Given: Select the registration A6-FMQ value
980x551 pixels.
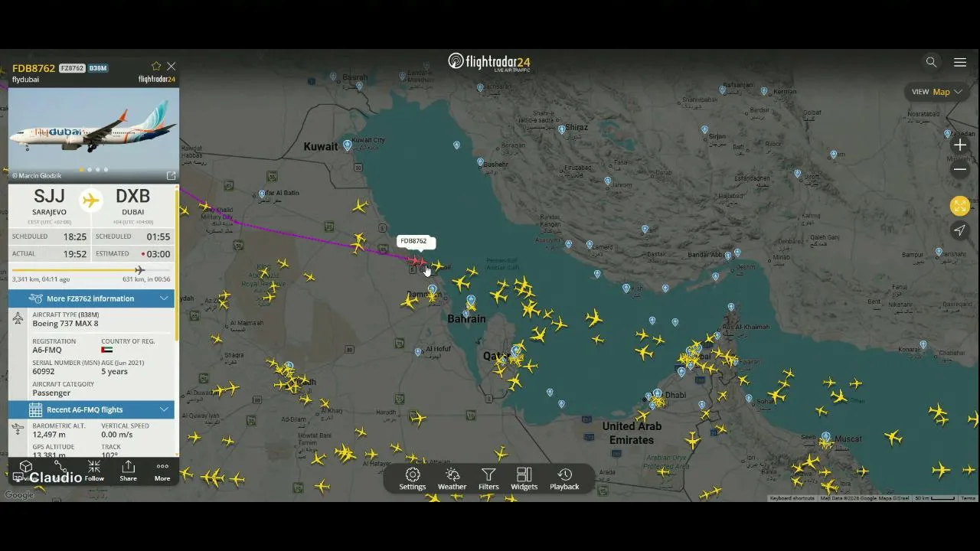Looking at the screenshot, I should (x=47, y=350).
